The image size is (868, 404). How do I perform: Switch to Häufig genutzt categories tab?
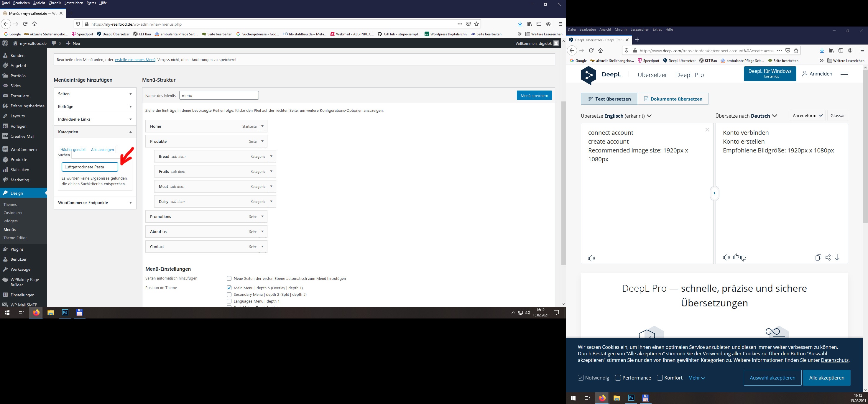pos(73,150)
